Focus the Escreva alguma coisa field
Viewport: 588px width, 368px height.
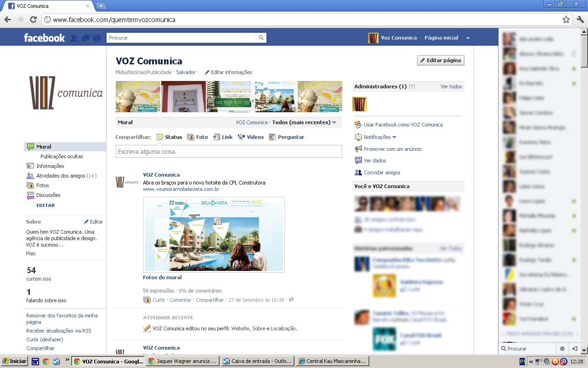coord(229,151)
